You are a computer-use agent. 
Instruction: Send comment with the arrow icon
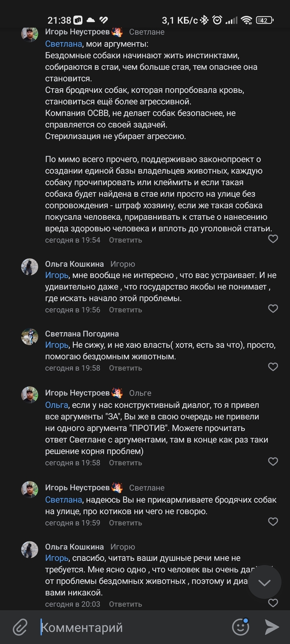[272, 627]
